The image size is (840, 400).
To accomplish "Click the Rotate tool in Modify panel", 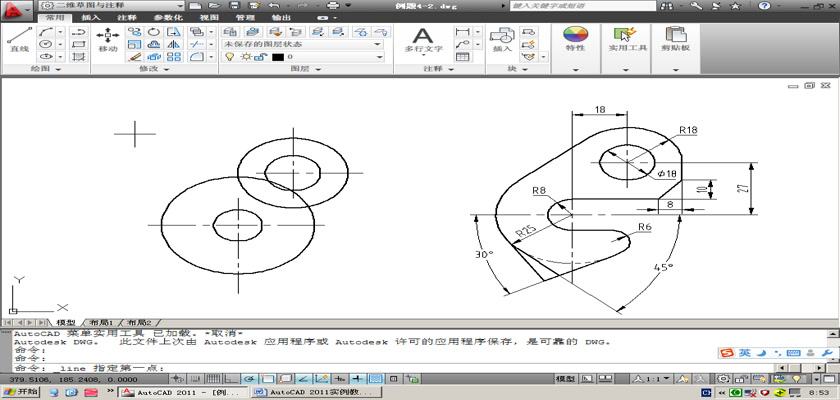I will point(154,32).
